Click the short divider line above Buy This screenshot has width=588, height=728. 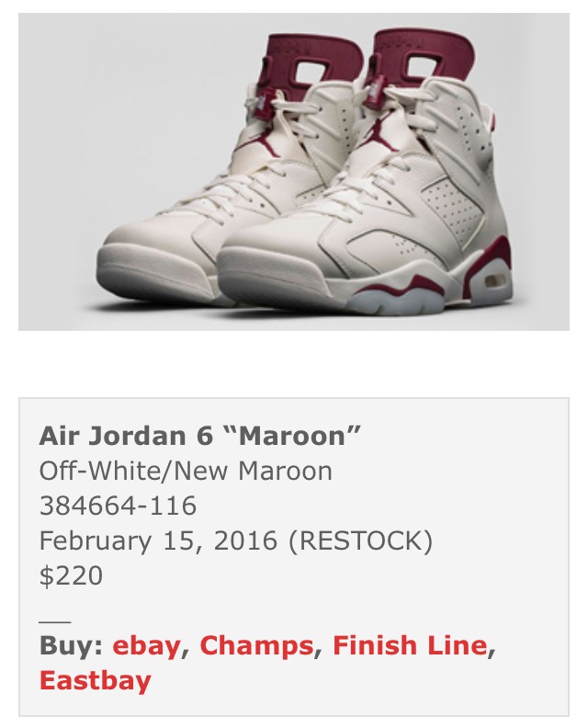point(55,621)
